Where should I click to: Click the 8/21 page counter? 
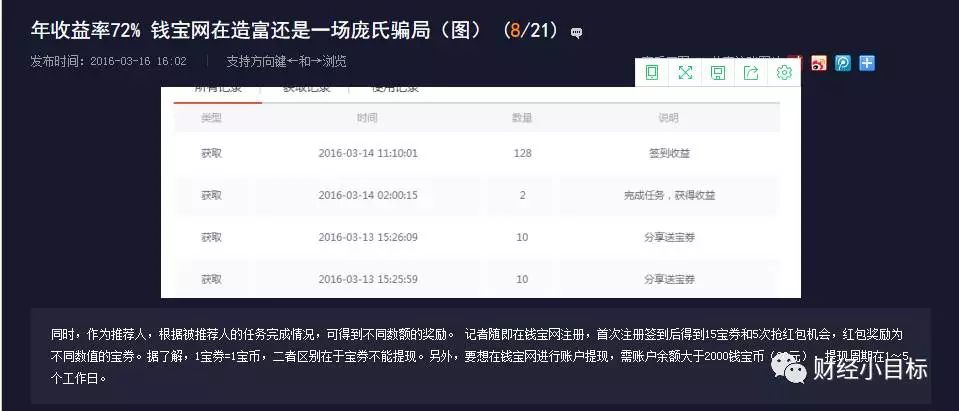(x=531, y=30)
